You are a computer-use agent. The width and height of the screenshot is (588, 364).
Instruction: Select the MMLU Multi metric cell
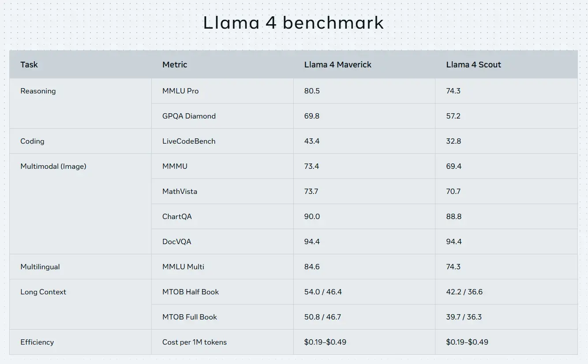(x=223, y=267)
